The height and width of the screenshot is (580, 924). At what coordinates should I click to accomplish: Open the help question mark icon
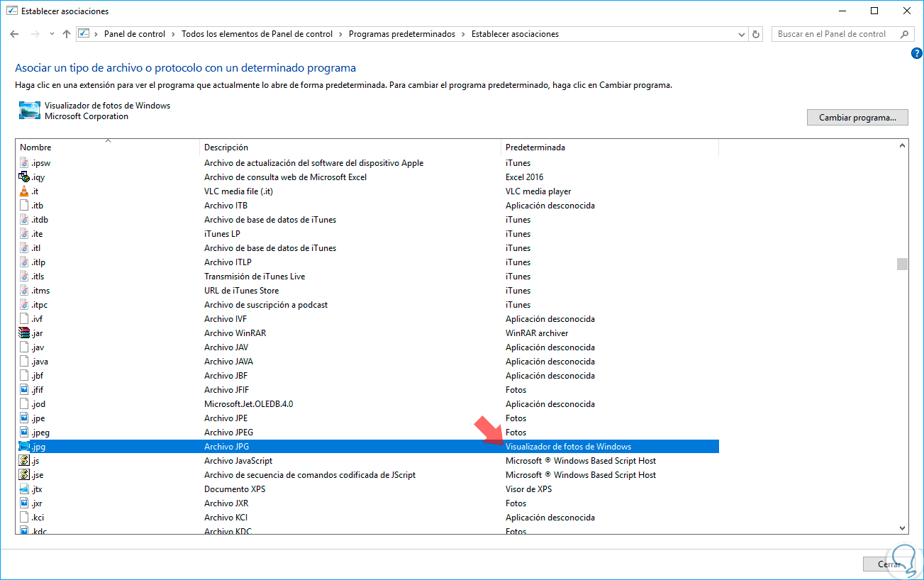pyautogui.click(x=916, y=54)
